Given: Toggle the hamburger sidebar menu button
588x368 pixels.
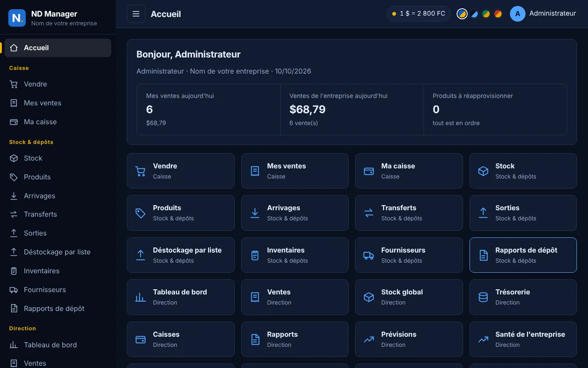Looking at the screenshot, I should click(136, 14).
